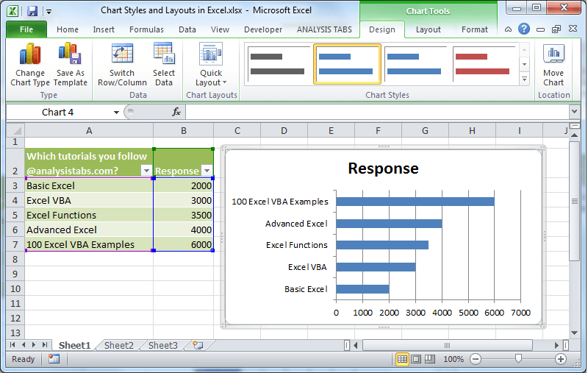Switch to Chart Tools Format tab

(474, 29)
